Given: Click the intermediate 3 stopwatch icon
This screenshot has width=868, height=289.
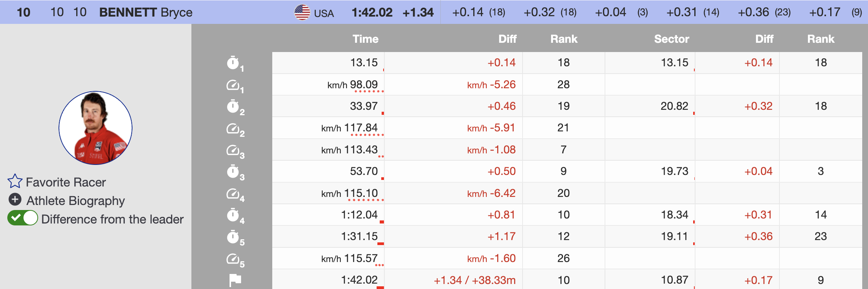Looking at the screenshot, I should click(x=233, y=171).
